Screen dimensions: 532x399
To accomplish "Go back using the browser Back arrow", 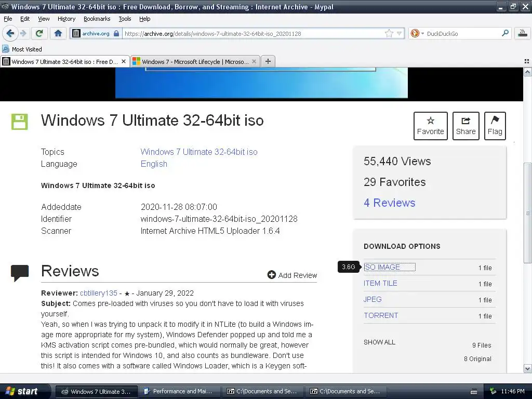I will pos(10,33).
